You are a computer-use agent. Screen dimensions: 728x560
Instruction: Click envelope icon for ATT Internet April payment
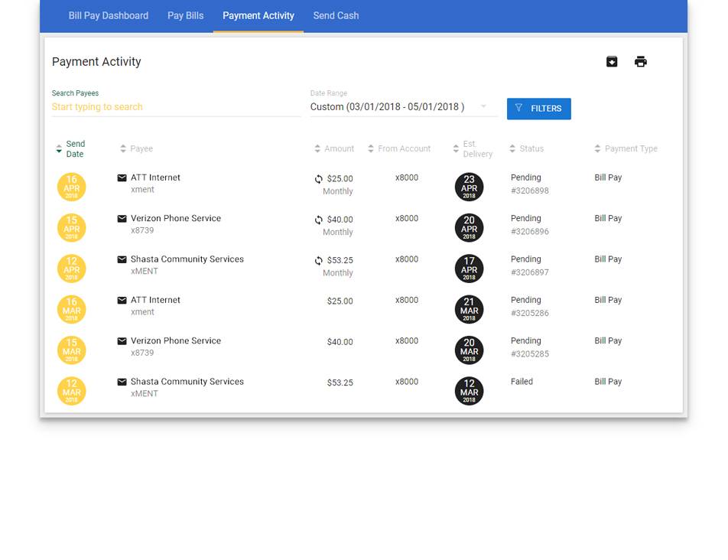point(122,177)
